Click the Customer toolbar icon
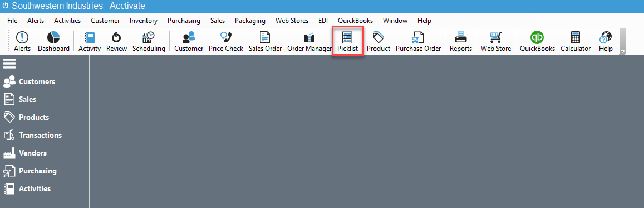 189,41
